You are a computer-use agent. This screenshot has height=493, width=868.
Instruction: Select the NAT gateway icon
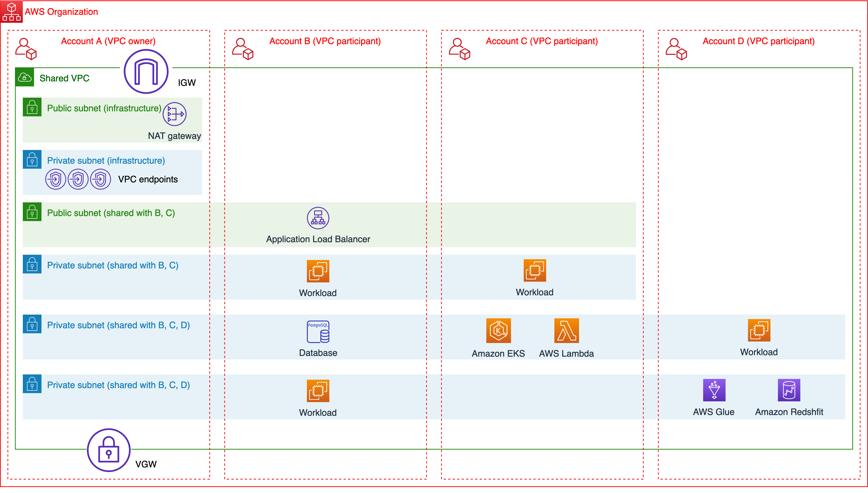tap(174, 114)
